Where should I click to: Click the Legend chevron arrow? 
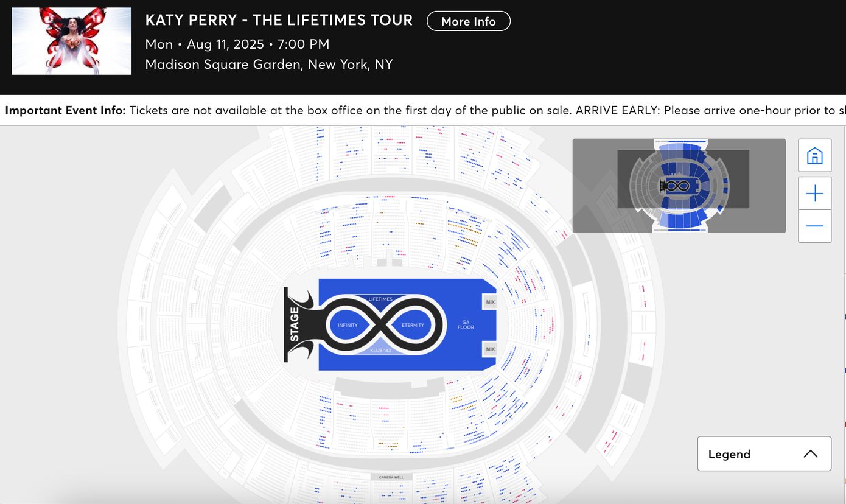810,454
